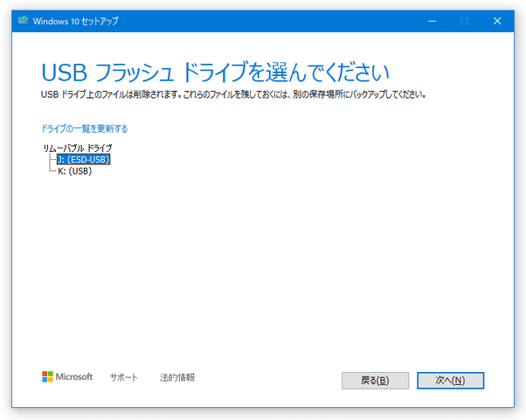526x420 pixels.
Task: Refresh the drive list via ドライブの一覧を更新する
Action: pyautogui.click(x=85, y=128)
